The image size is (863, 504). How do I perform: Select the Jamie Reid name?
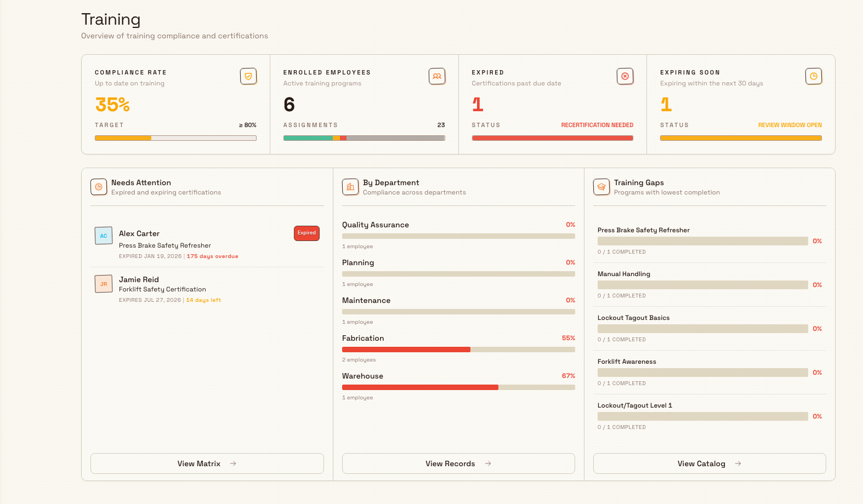pyautogui.click(x=139, y=279)
